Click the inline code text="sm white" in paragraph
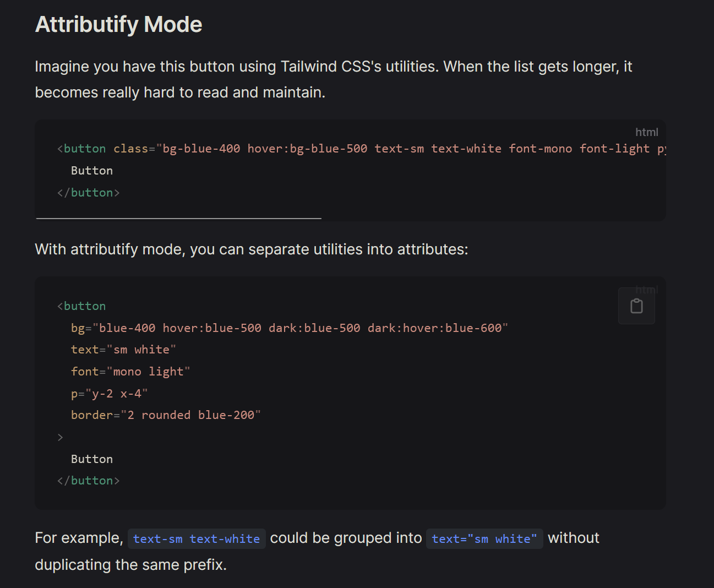This screenshot has width=714, height=588. point(484,539)
